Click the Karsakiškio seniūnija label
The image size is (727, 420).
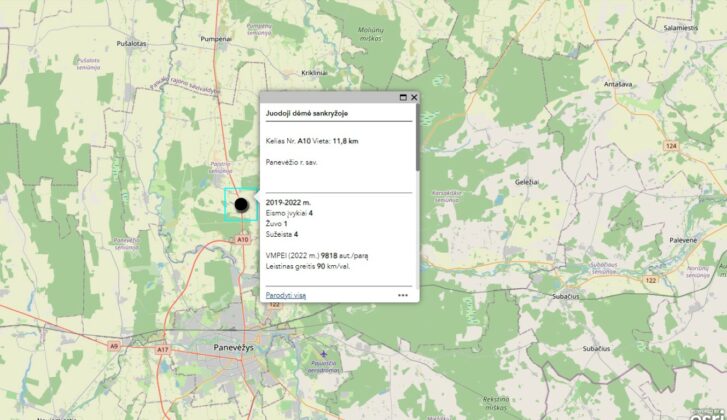point(447,197)
